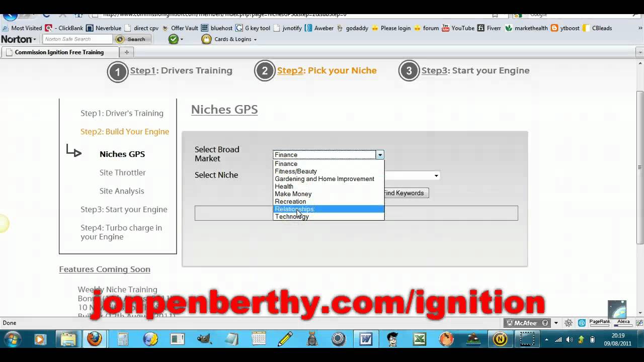Show hidden system tray icons arrow
Viewport: 644px width, 362px height.
[547, 340]
